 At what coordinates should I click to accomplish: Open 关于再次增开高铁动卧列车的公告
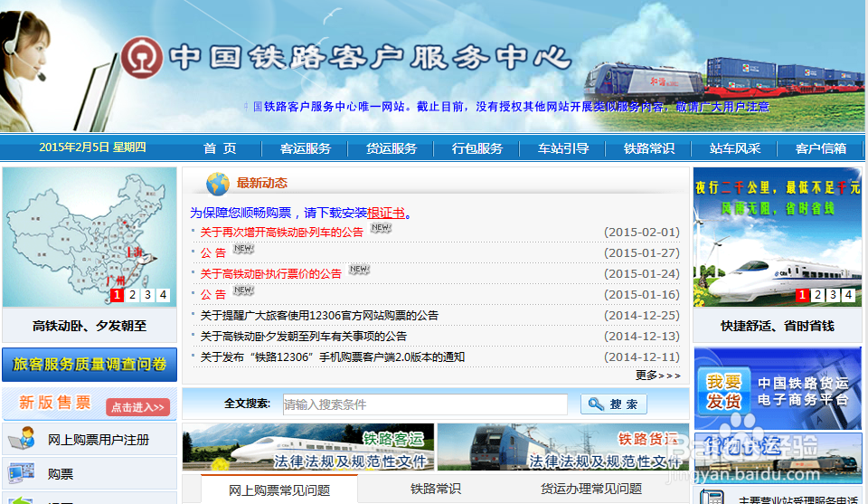coord(281,232)
